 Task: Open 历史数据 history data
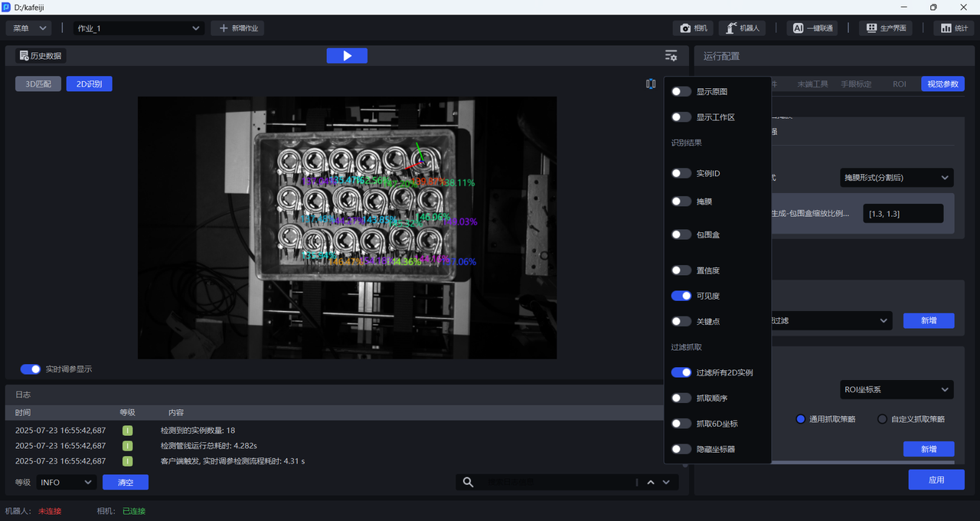tap(41, 56)
